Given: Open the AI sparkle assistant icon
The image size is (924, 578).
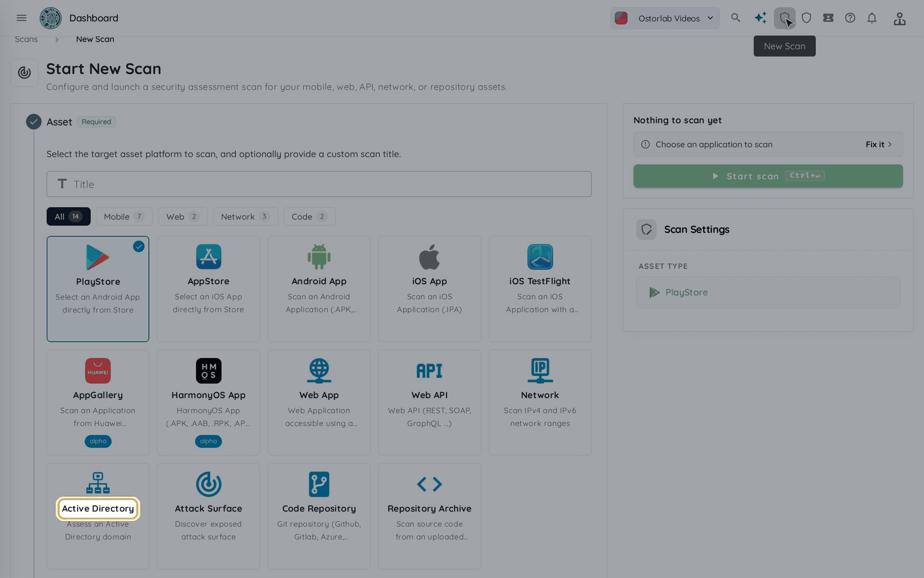Looking at the screenshot, I should tap(760, 18).
